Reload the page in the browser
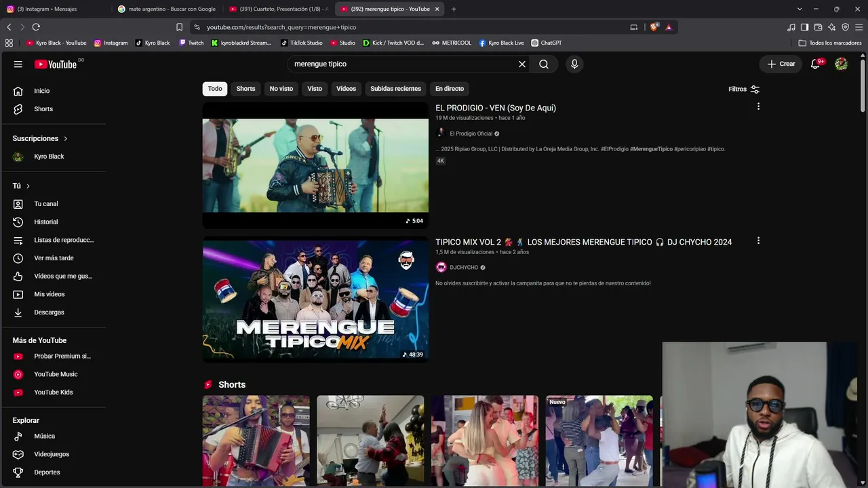Viewport: 868px width, 488px height. [x=36, y=27]
